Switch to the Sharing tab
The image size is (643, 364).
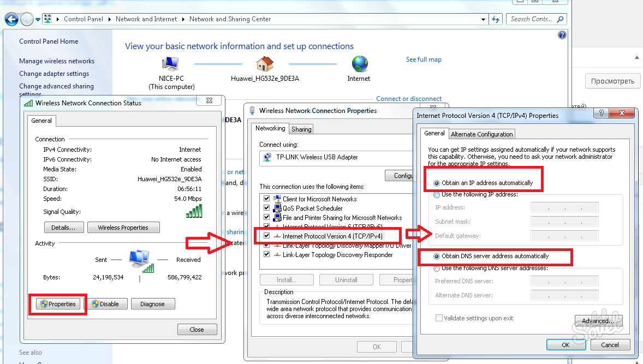(x=301, y=129)
